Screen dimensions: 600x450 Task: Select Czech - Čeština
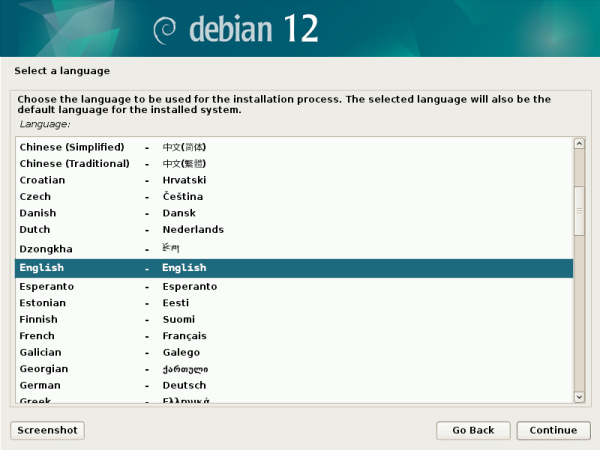tap(294, 196)
